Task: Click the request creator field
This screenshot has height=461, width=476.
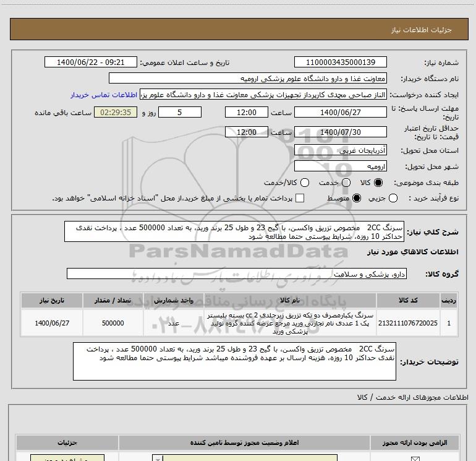Action: point(263,95)
